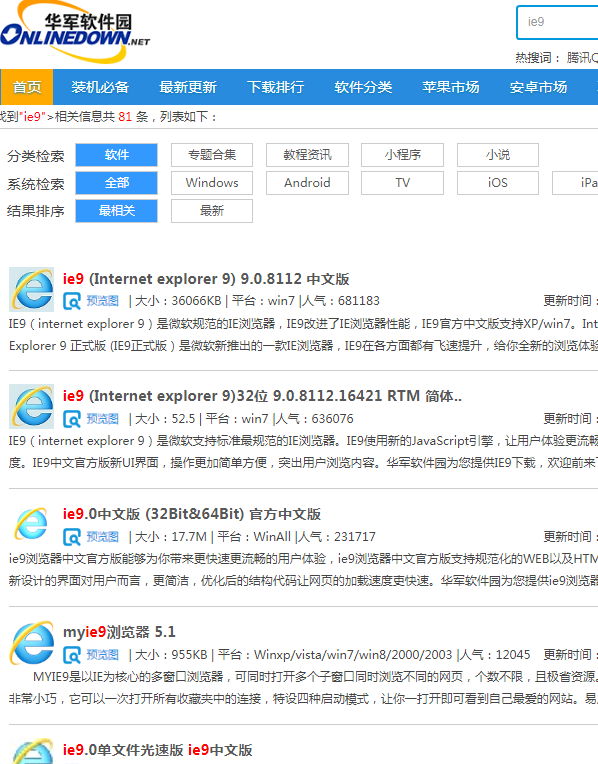Image resolution: width=598 pixels, height=764 pixels.
Task: Open 预览图 link for ie9 9.0.8112 中文版
Action: (102, 301)
